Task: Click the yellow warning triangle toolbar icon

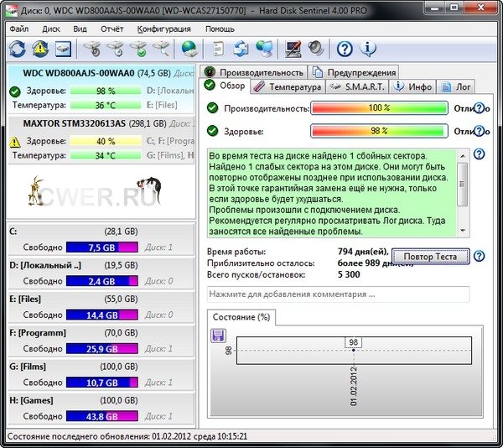Action: pos(40,49)
